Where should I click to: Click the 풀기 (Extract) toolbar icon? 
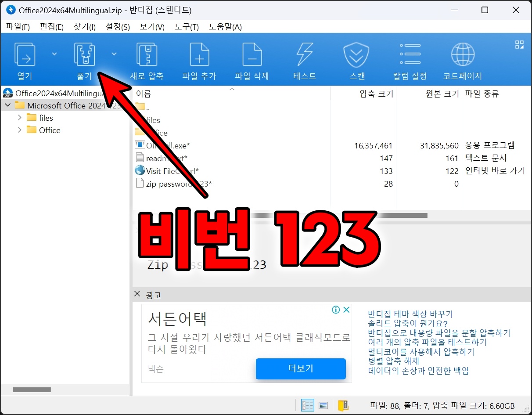84,54
